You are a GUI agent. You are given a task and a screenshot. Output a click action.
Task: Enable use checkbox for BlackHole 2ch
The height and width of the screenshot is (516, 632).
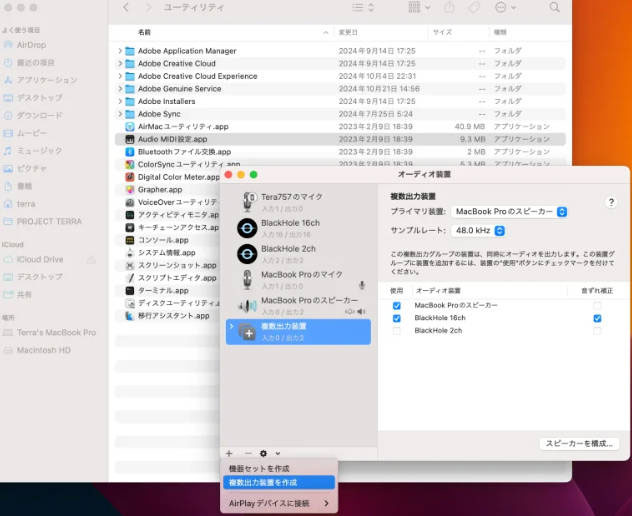point(397,331)
